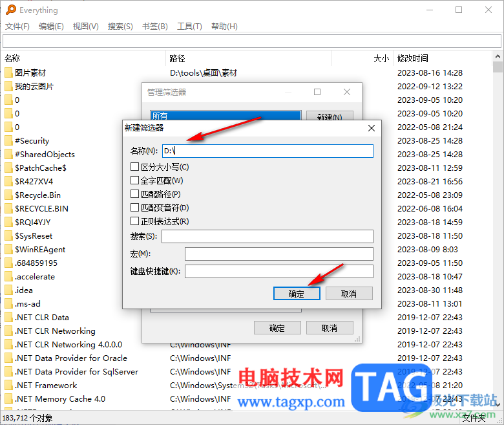The height and width of the screenshot is (425, 504).
Task: Click folder icon of .NET Framework
Action: click(x=8, y=386)
